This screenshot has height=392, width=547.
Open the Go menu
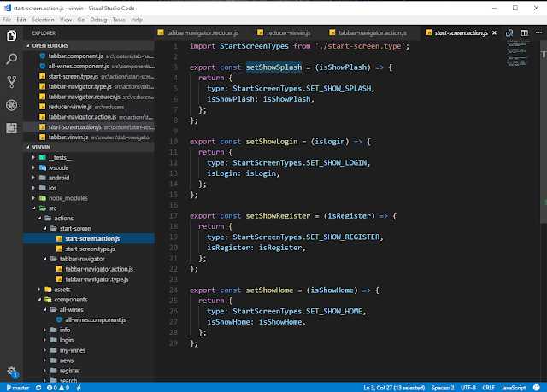click(81, 20)
